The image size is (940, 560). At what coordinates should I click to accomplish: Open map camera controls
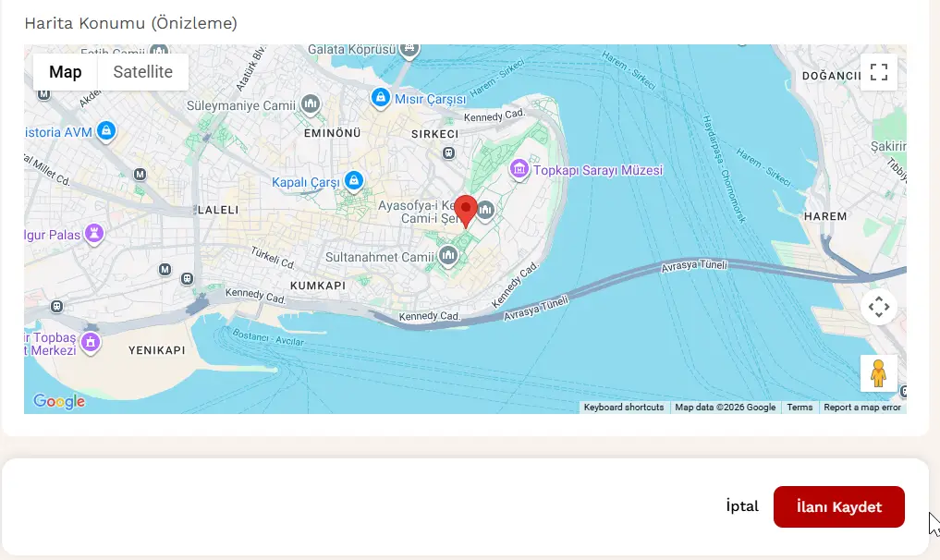tap(878, 307)
